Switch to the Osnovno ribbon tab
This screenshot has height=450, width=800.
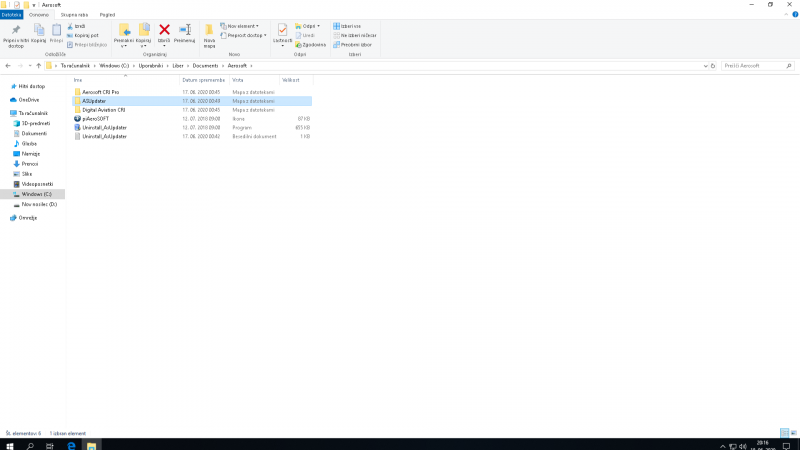(x=39, y=15)
